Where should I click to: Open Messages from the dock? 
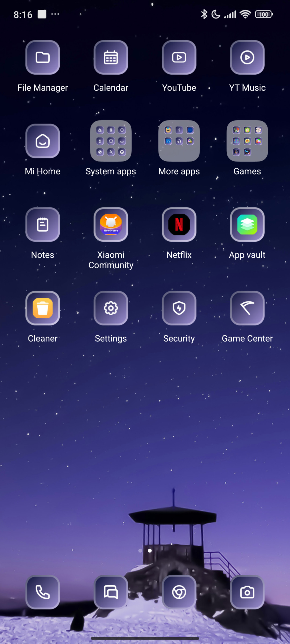pos(111,592)
